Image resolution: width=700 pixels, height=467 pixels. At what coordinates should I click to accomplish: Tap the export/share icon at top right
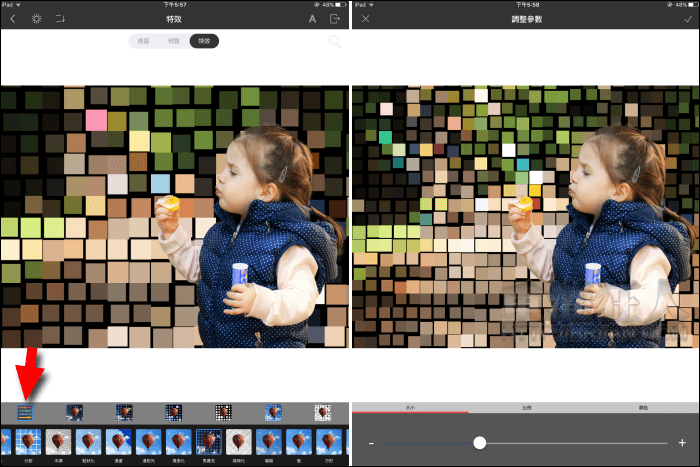(x=336, y=19)
